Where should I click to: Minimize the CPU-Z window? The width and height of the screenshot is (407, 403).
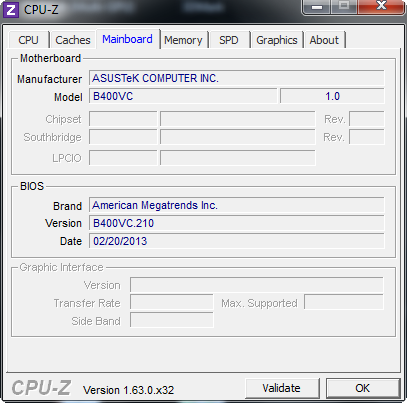[317, 7]
